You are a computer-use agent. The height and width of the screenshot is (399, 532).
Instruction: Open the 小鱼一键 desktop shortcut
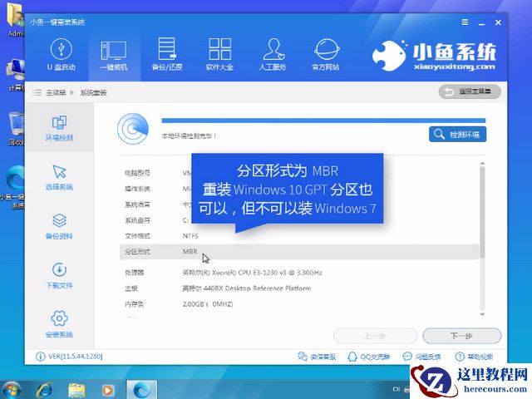[x=13, y=186]
